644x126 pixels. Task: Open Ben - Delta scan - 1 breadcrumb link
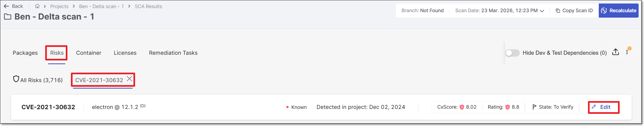(102, 7)
